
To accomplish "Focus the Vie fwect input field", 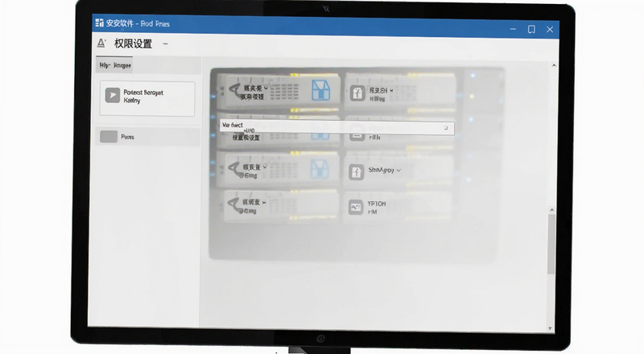I will point(336,127).
